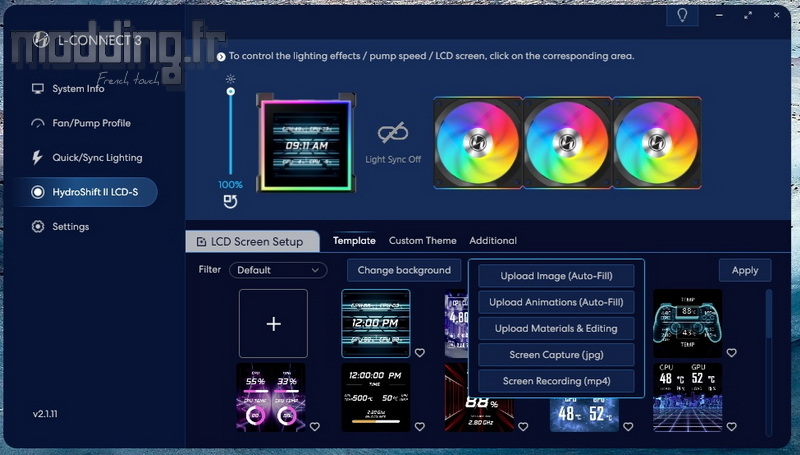Choose Upload Image (Auto-Fill) option
Viewport: 800px width, 455px height.
[x=556, y=276]
